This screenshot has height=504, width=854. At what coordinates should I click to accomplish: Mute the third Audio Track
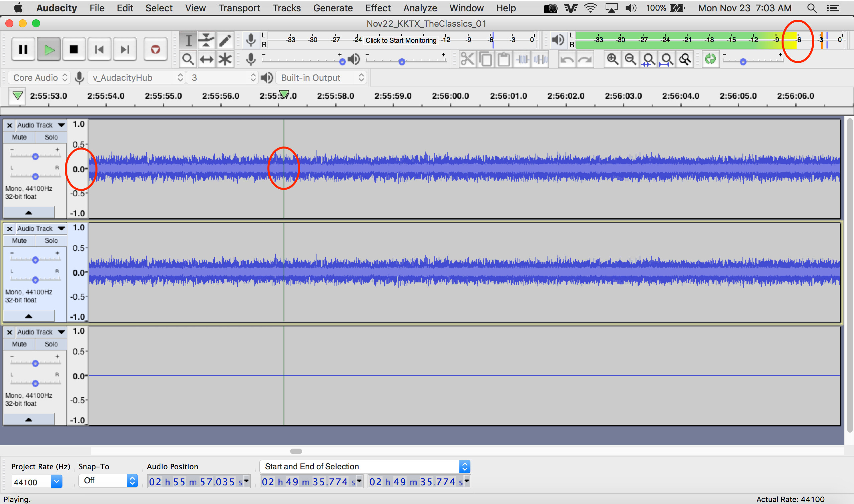pyautogui.click(x=19, y=344)
